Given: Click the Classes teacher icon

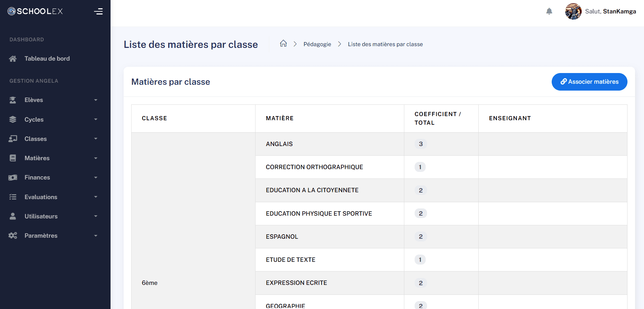Looking at the screenshot, I should (13, 138).
